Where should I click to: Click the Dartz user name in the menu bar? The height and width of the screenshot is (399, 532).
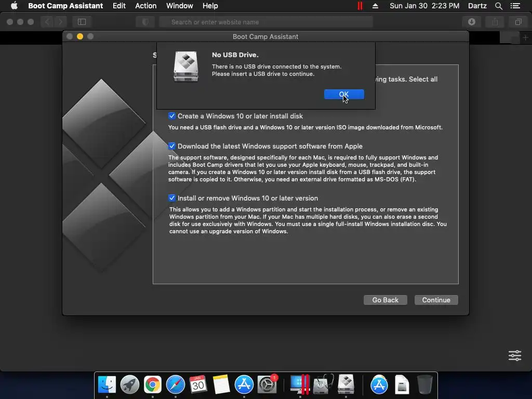[x=477, y=6]
